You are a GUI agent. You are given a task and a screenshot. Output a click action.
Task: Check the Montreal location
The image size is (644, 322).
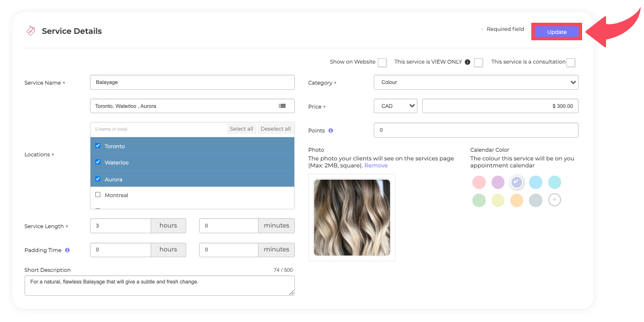point(98,194)
